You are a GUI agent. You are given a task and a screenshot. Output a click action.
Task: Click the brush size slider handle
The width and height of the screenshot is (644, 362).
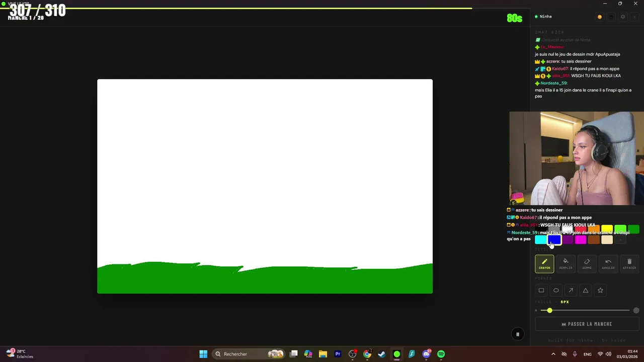pyautogui.click(x=549, y=311)
